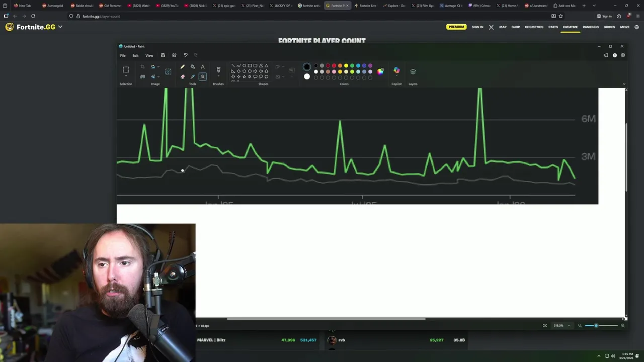Open the Layers panel in Paint

point(413,71)
